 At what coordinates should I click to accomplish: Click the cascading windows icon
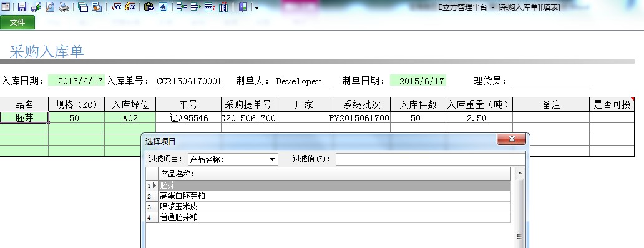[83, 7]
